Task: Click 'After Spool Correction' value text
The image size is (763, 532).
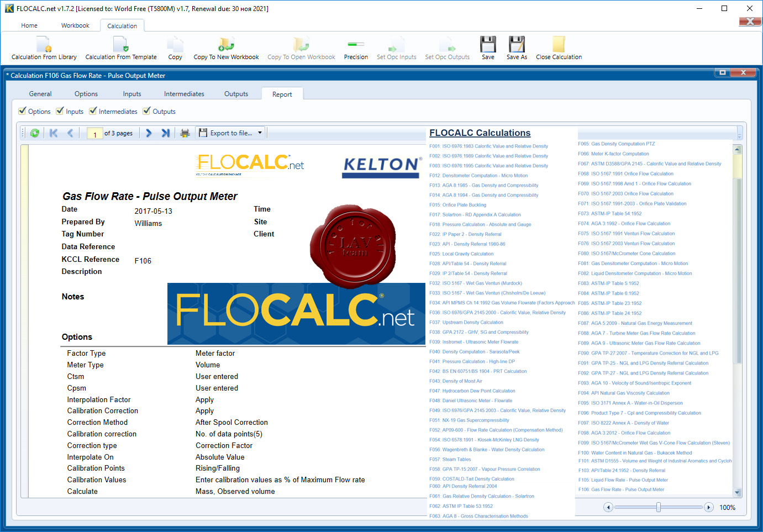Action: pos(231,423)
